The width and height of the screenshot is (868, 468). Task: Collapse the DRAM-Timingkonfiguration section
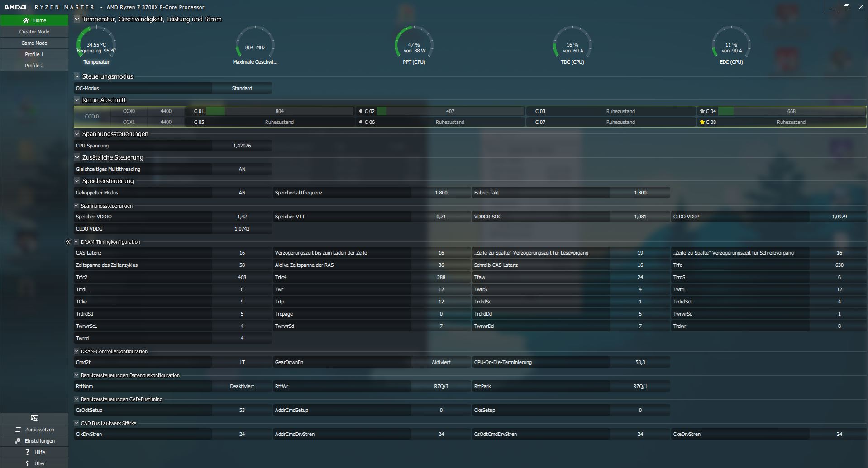coord(76,242)
